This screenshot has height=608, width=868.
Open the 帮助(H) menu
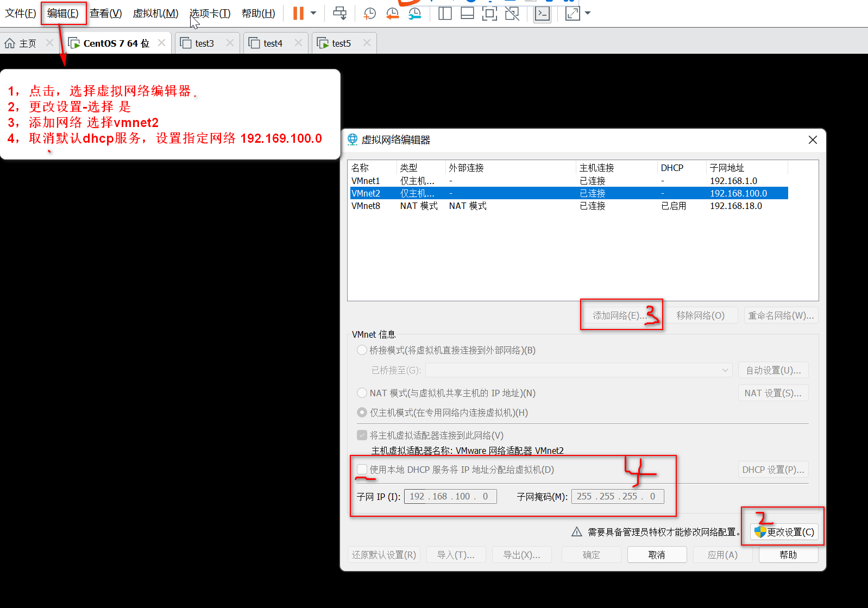[259, 14]
